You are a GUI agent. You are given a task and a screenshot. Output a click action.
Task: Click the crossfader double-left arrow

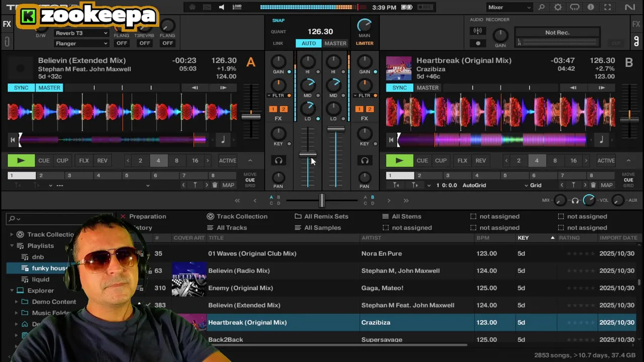pos(237,201)
